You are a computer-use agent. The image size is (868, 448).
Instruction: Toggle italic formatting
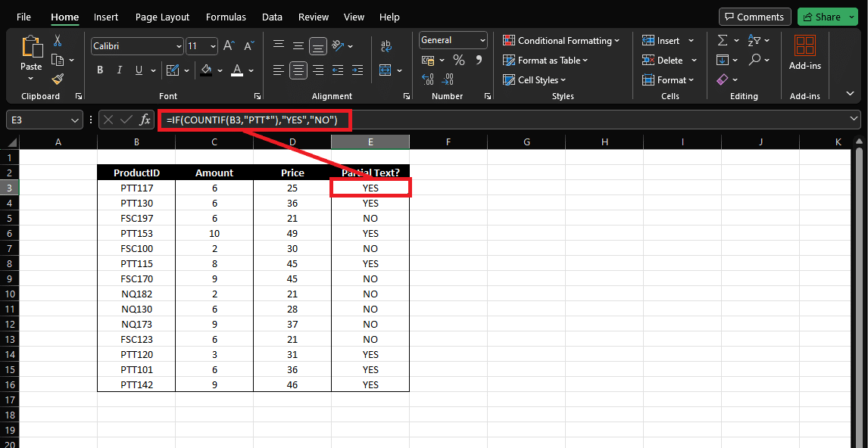click(x=118, y=70)
